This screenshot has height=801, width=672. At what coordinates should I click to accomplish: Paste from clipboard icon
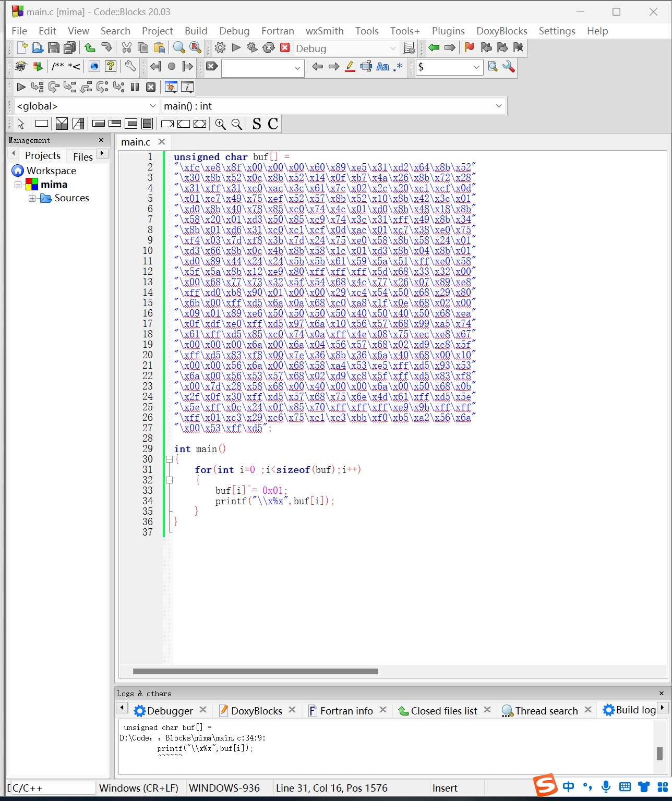point(159,48)
